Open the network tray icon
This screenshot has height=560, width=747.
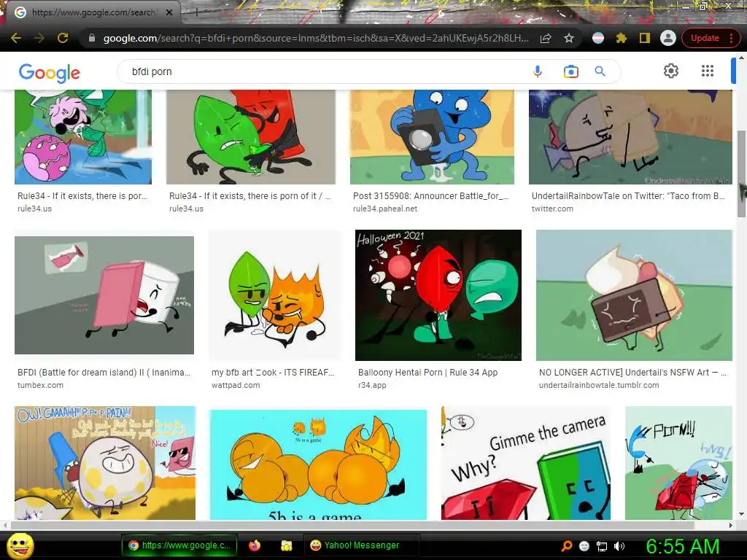(x=602, y=546)
